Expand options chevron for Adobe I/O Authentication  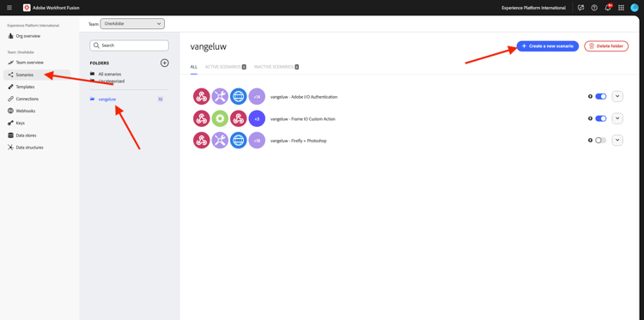point(617,97)
